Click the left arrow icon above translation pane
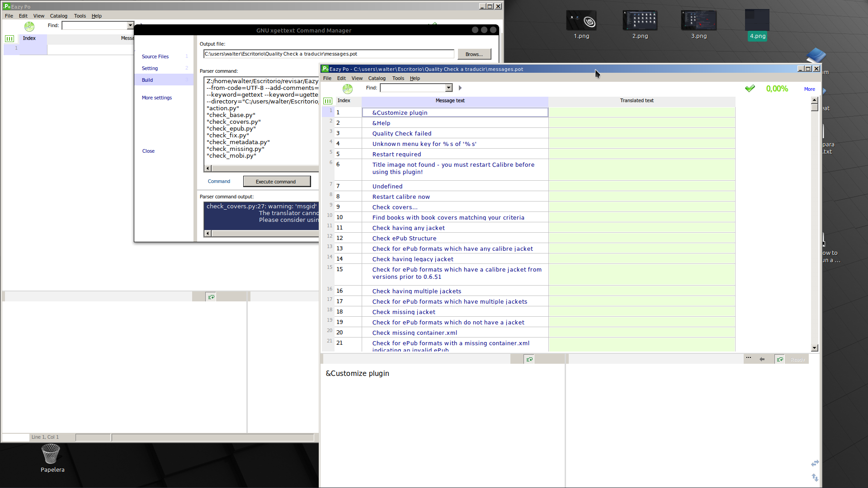868x488 pixels. 762,359
